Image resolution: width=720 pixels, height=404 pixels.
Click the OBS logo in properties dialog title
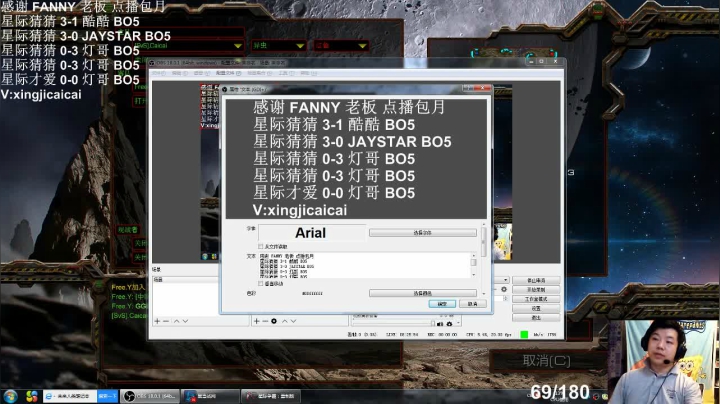tap(225, 90)
